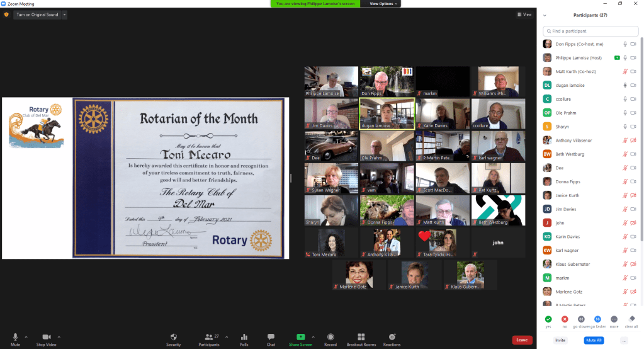Image resolution: width=644 pixels, height=349 pixels.
Task: Click the Find a participant search field
Action: (x=592, y=31)
